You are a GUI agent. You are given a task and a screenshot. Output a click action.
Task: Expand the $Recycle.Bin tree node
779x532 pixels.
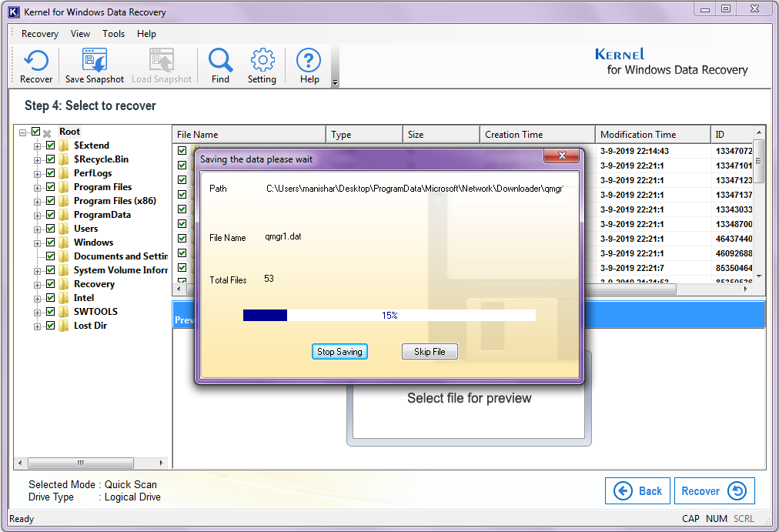[x=37, y=160]
